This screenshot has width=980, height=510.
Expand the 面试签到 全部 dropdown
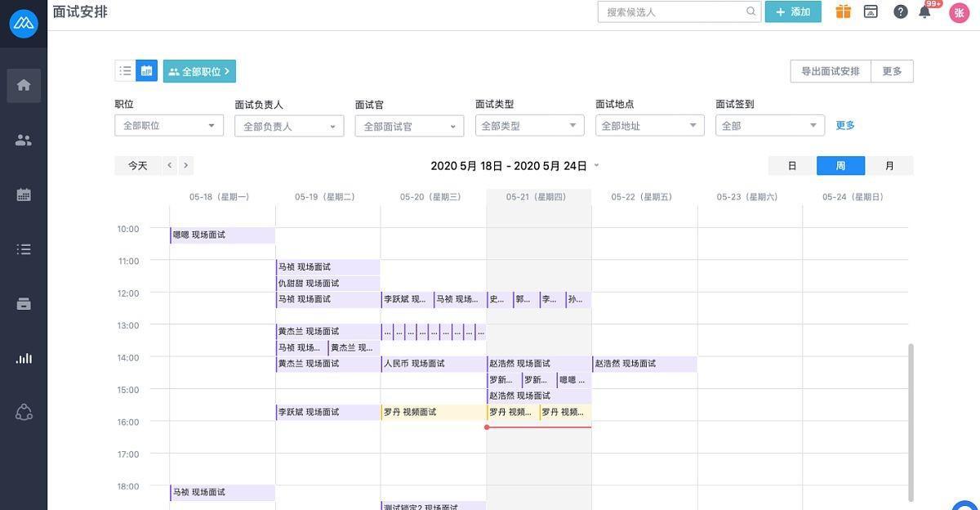coord(769,126)
